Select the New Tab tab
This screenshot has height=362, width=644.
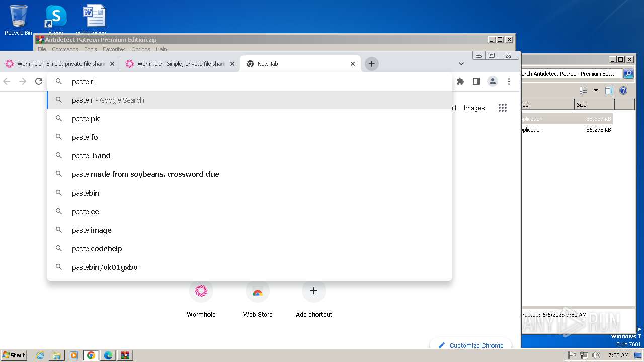[300, 64]
